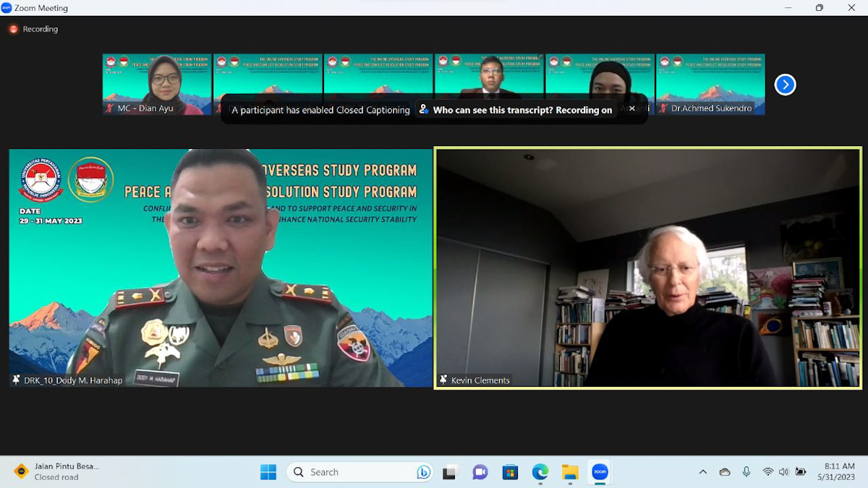This screenshot has width=868, height=488.
Task: Open File Explorer from taskbar
Action: click(x=570, y=472)
